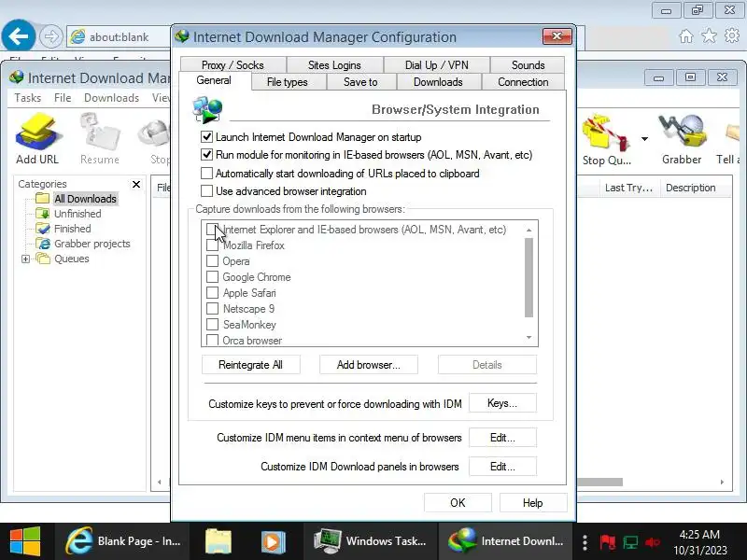The width and height of the screenshot is (747, 560).
Task: Switch to the Proxy / Socks tab
Action: pyautogui.click(x=233, y=64)
